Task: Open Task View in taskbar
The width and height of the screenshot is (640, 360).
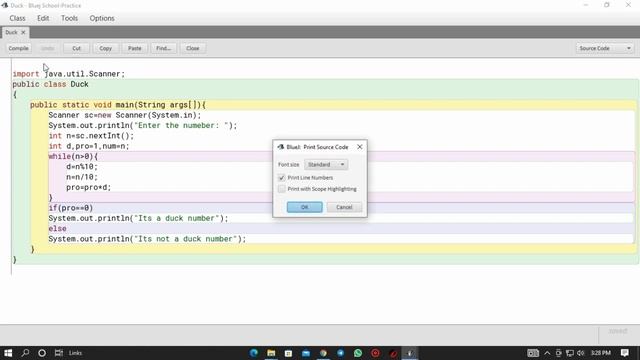Action: [59, 353]
